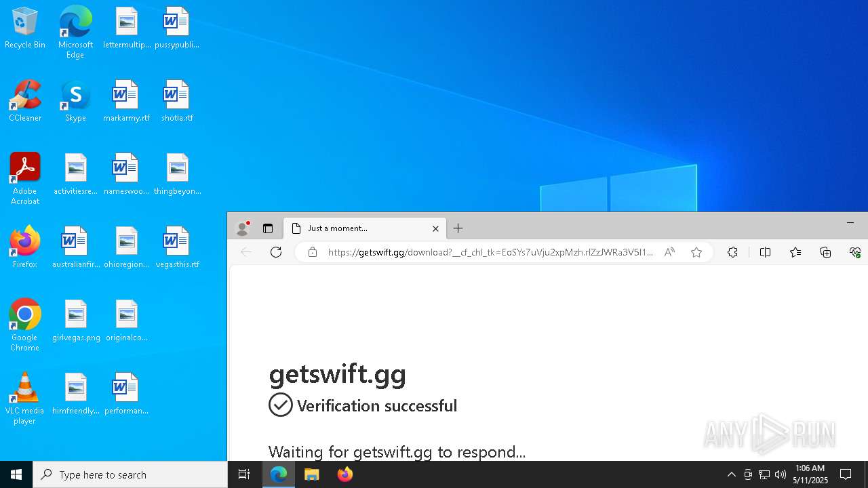This screenshot has height=488, width=868.
Task: Launch Firefox from desktop shortcut
Action: [25, 248]
